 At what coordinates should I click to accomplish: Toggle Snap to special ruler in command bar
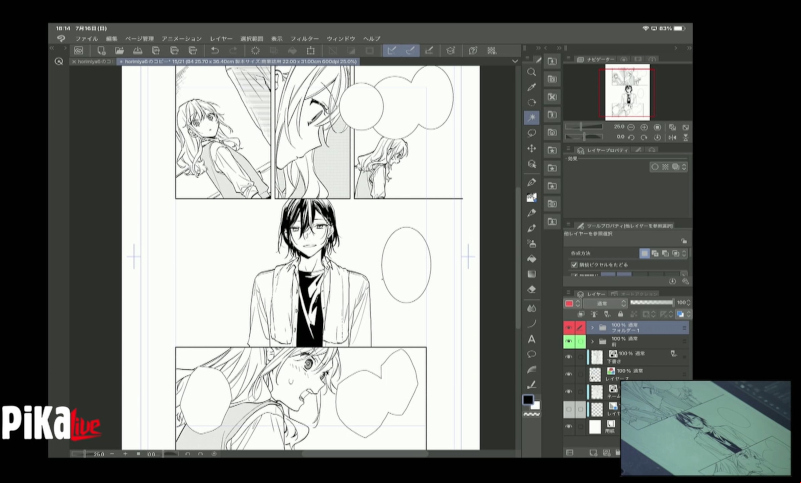pos(410,51)
